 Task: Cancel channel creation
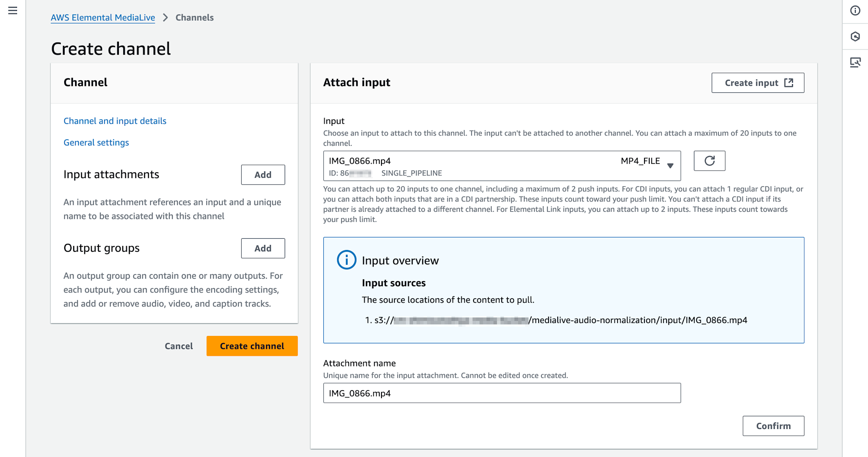point(179,346)
